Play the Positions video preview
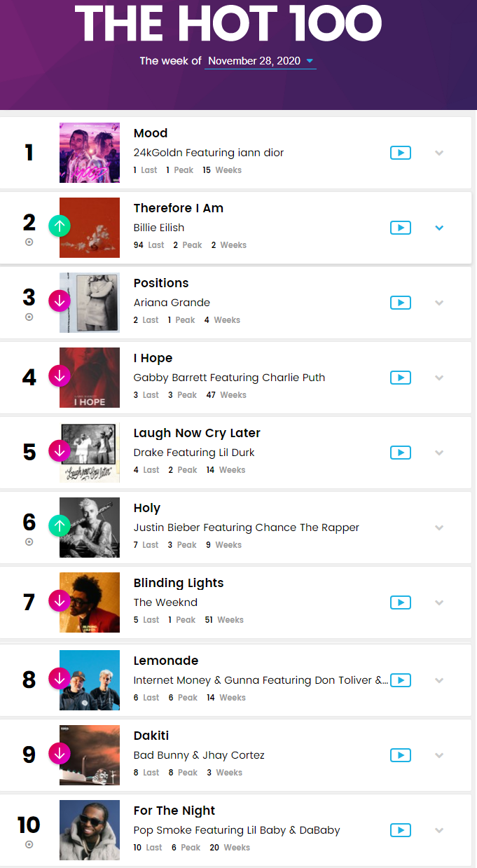477x868 pixels. (401, 303)
